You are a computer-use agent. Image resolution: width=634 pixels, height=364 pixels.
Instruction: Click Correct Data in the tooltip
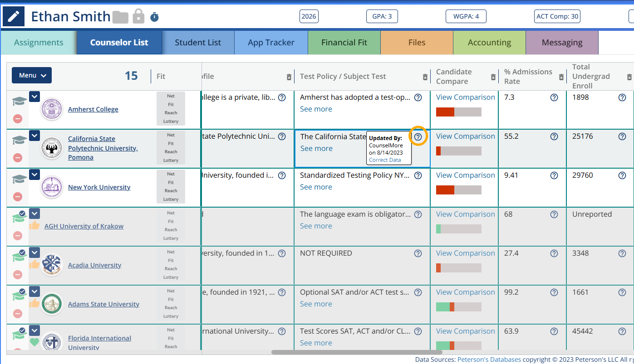point(385,160)
